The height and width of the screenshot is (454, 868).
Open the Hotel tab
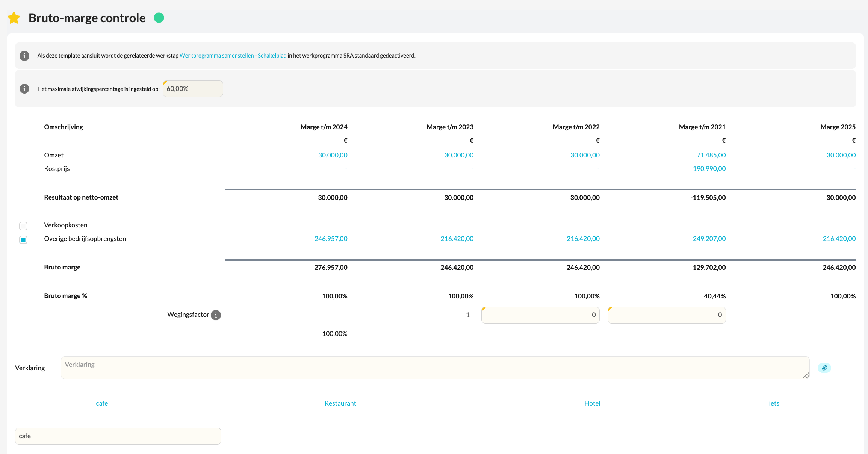(x=592, y=403)
